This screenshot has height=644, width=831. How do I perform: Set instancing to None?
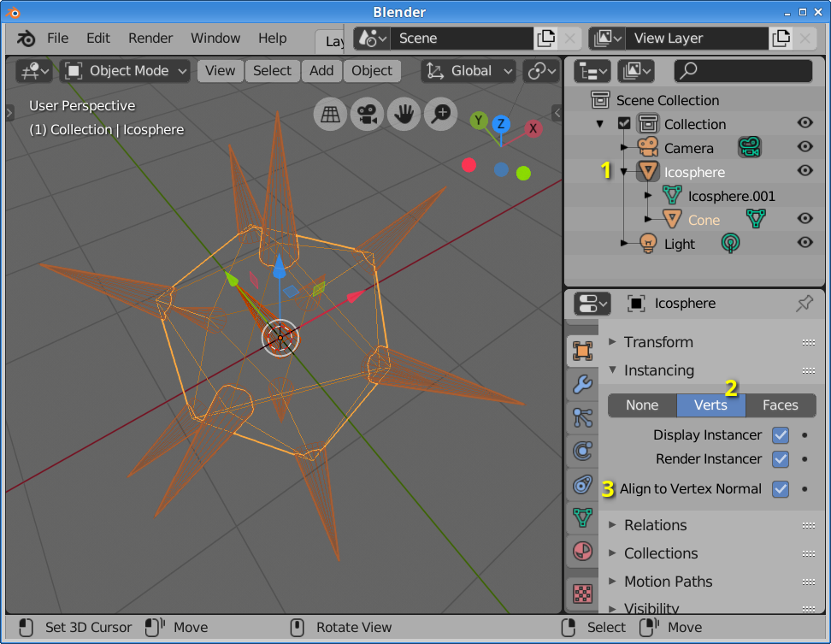click(642, 405)
